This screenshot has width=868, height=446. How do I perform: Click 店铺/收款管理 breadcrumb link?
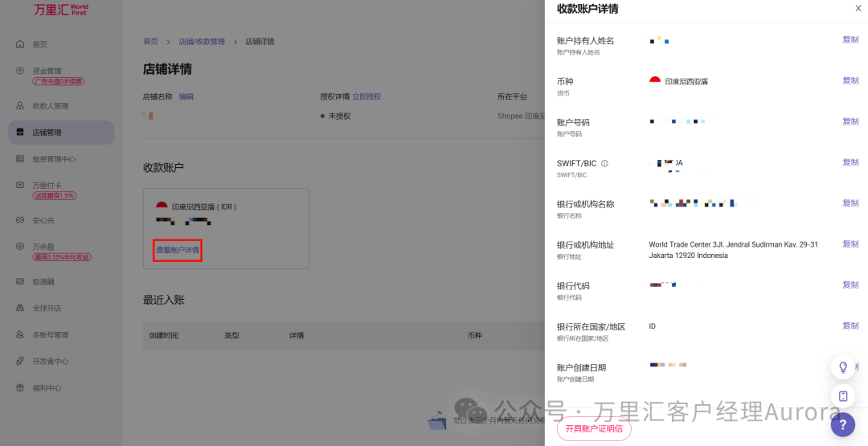click(x=202, y=42)
